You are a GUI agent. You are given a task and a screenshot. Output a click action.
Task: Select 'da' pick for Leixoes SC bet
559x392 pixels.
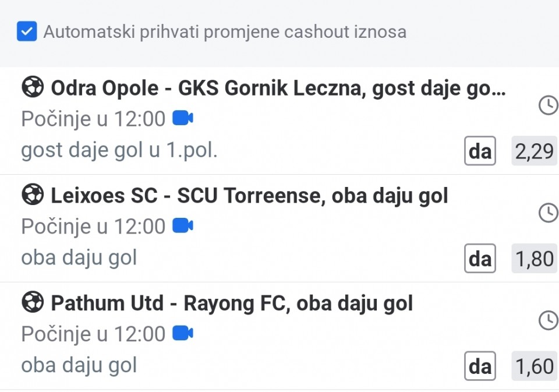tap(480, 259)
